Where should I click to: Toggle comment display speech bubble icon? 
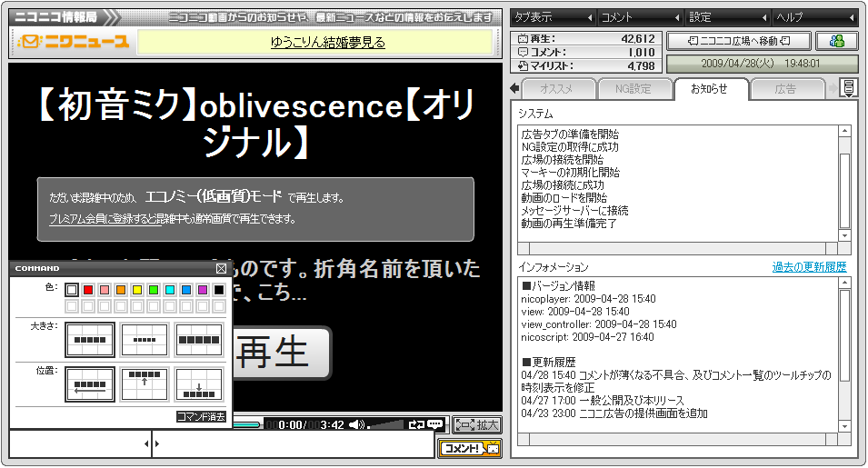click(434, 425)
